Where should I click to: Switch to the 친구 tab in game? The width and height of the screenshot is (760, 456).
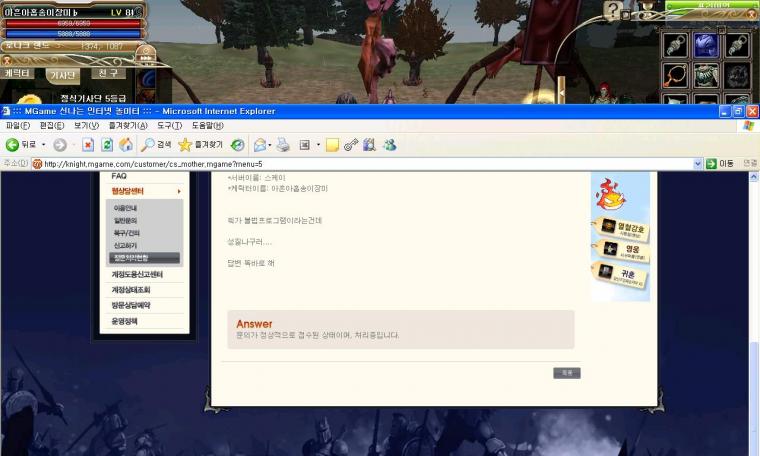pyautogui.click(x=109, y=73)
